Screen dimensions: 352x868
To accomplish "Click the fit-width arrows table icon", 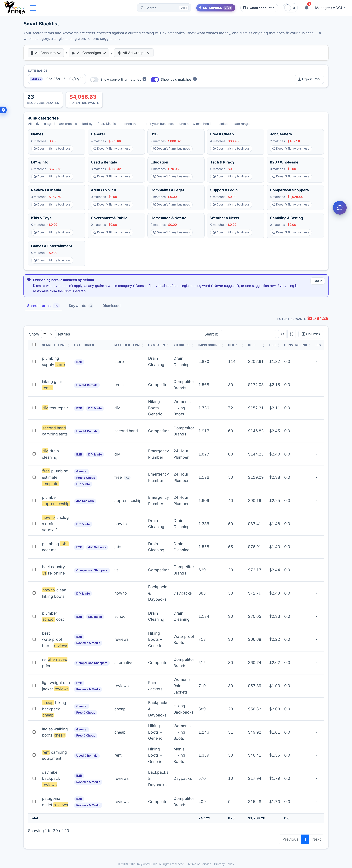I will 282,334.
